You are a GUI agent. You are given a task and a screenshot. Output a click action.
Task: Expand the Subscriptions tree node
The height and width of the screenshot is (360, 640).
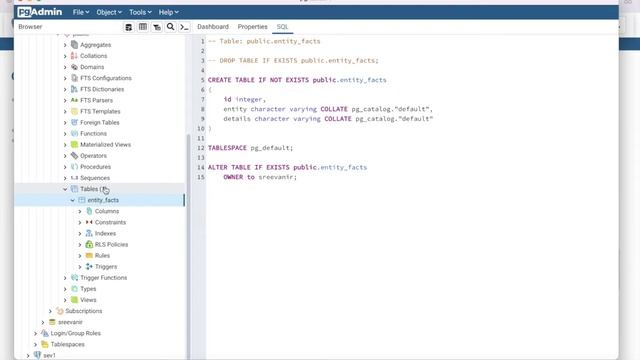(x=51, y=311)
